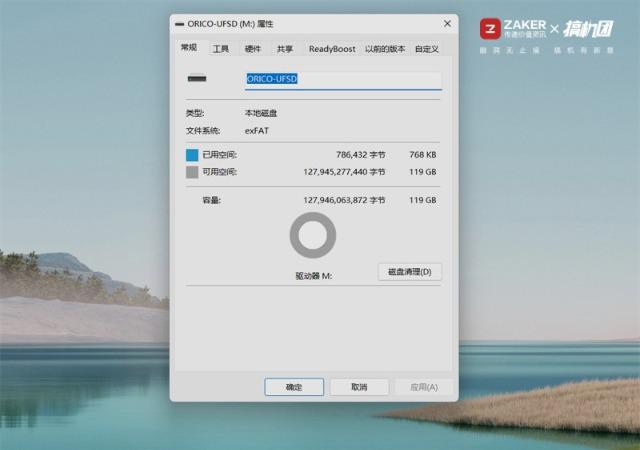Click the gray free space swatch
This screenshot has width=640, height=450.
point(192,172)
